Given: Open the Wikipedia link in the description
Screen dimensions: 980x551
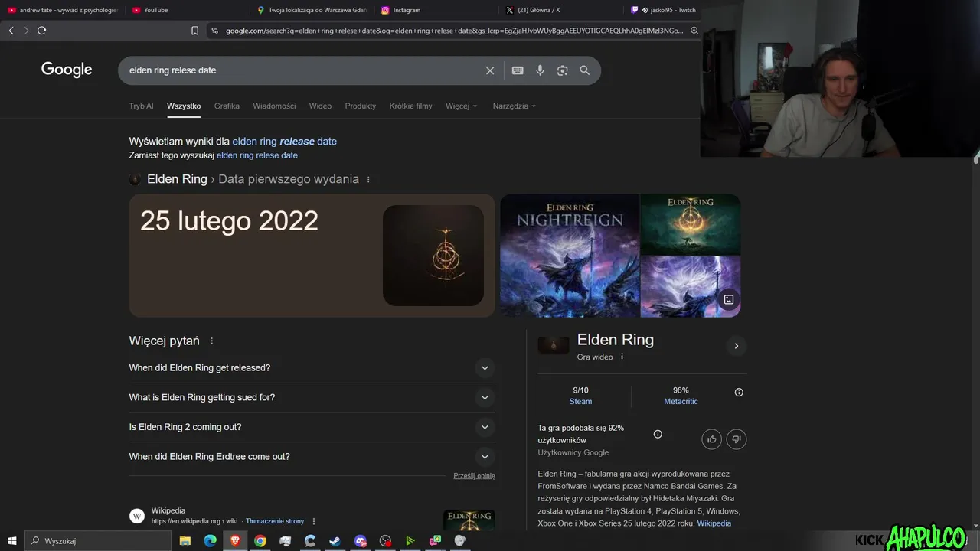Looking at the screenshot, I should tap(714, 523).
